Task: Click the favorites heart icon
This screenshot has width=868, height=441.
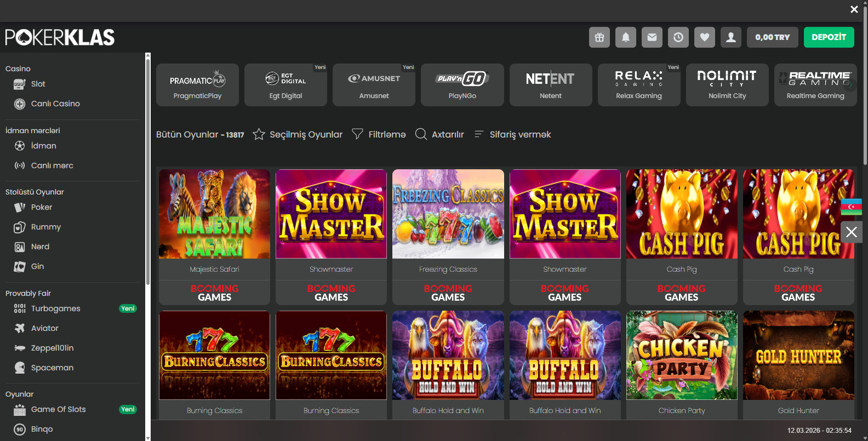Action: (x=705, y=37)
